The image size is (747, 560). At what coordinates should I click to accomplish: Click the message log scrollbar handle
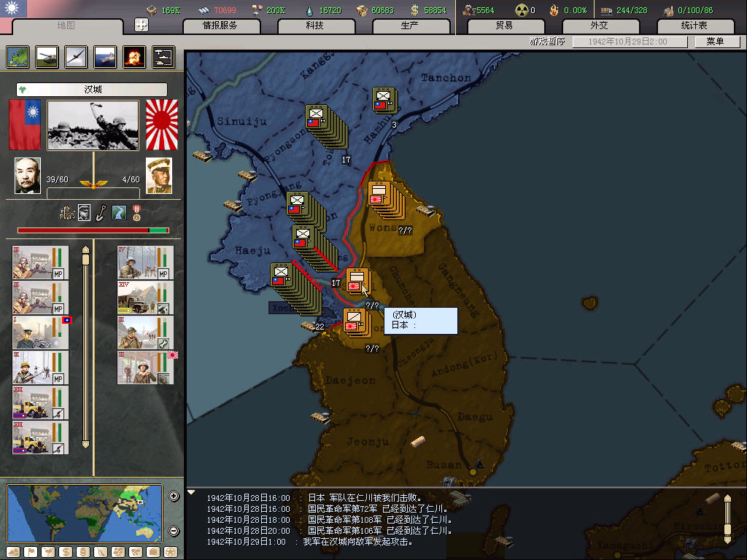[727, 529]
